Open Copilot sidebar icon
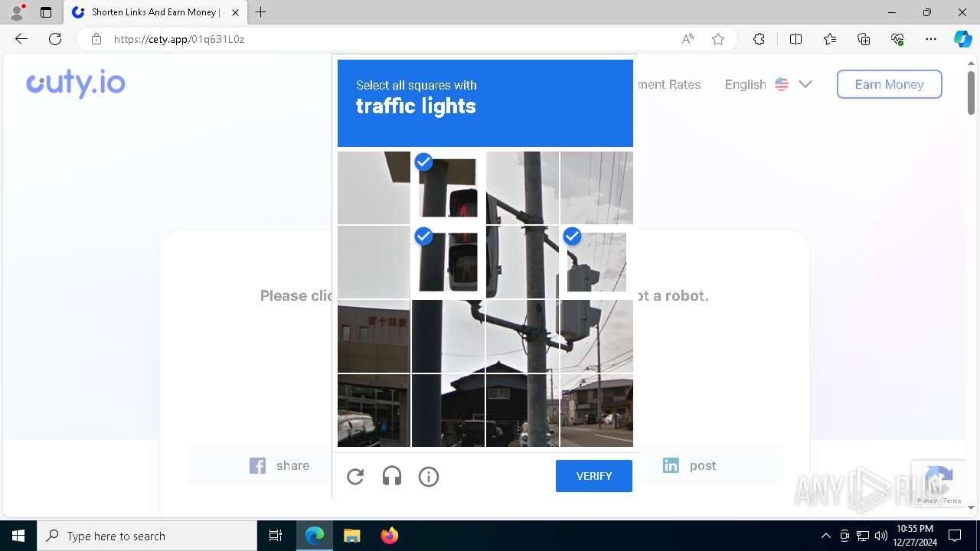980x551 pixels. [962, 39]
